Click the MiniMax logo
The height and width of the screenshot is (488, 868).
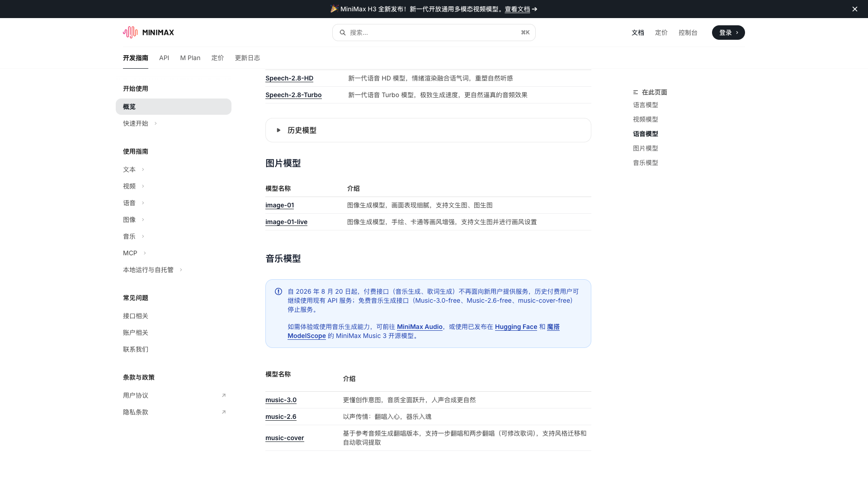tap(148, 33)
